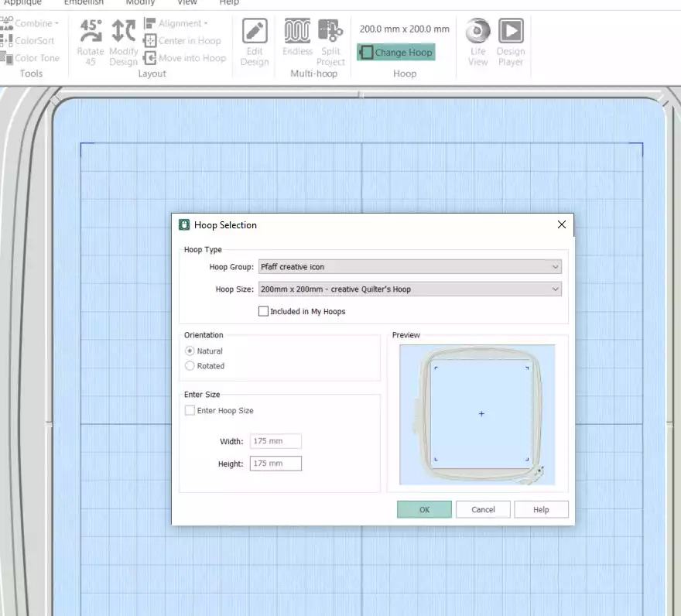Click the Cancel button
Screen dimensions: 681x616
point(483,509)
